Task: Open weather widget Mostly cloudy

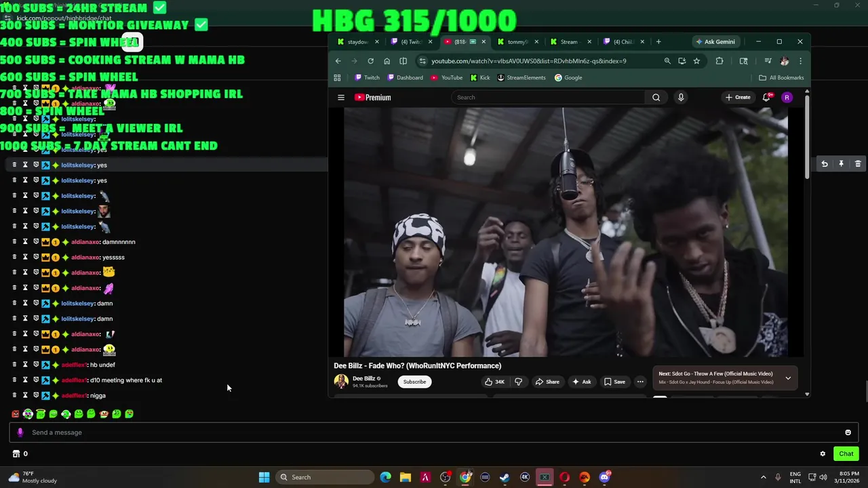Action: click(32, 477)
